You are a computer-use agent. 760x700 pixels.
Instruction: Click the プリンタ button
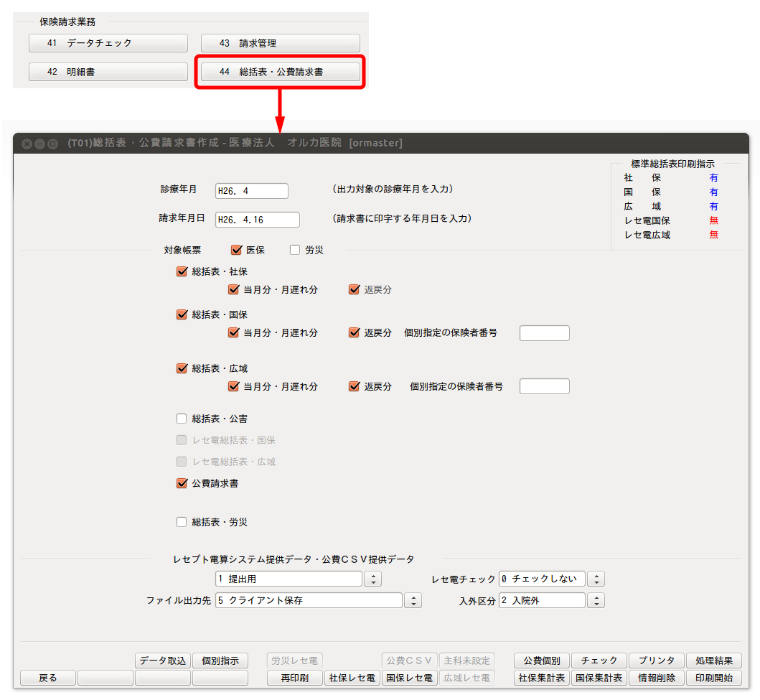click(x=656, y=661)
